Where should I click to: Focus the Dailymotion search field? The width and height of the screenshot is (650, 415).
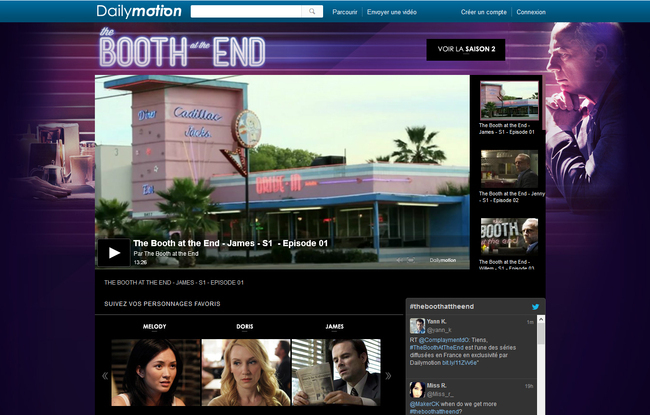(246, 12)
